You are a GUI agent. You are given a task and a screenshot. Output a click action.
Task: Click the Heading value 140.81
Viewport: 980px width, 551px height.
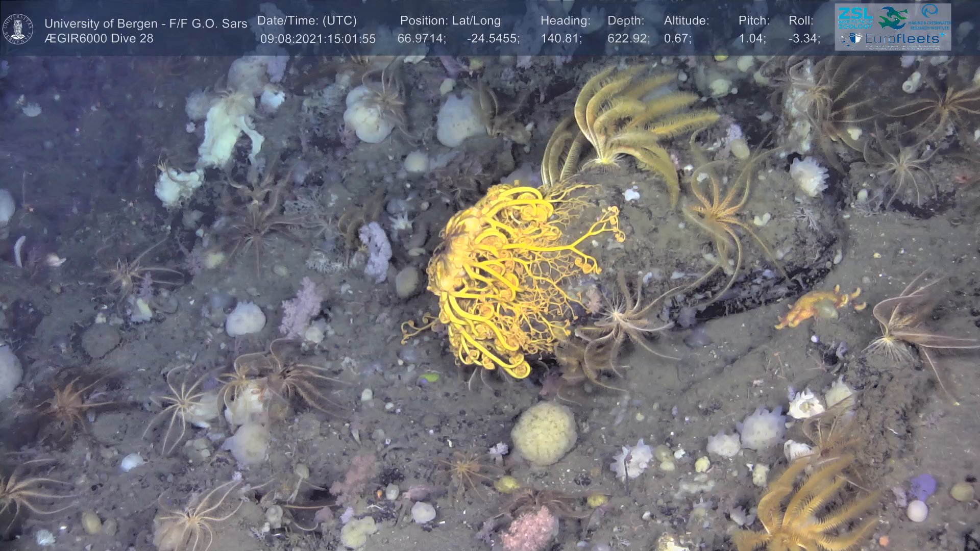tap(560, 39)
